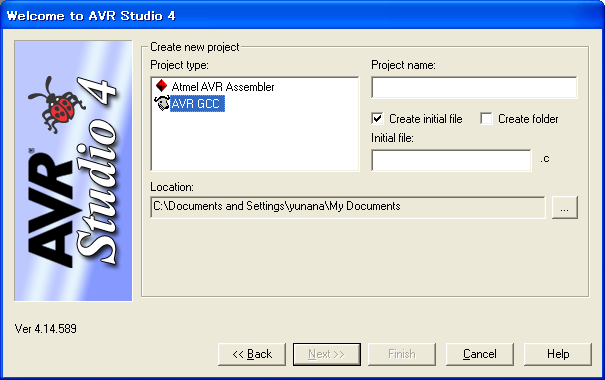The width and height of the screenshot is (605, 380).
Task: Open the location browse button (...)
Action: (564, 208)
